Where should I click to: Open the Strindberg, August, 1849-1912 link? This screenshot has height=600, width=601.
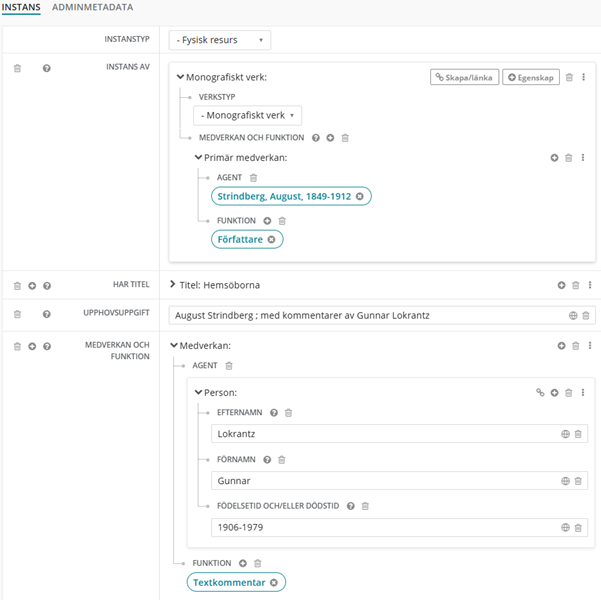284,196
